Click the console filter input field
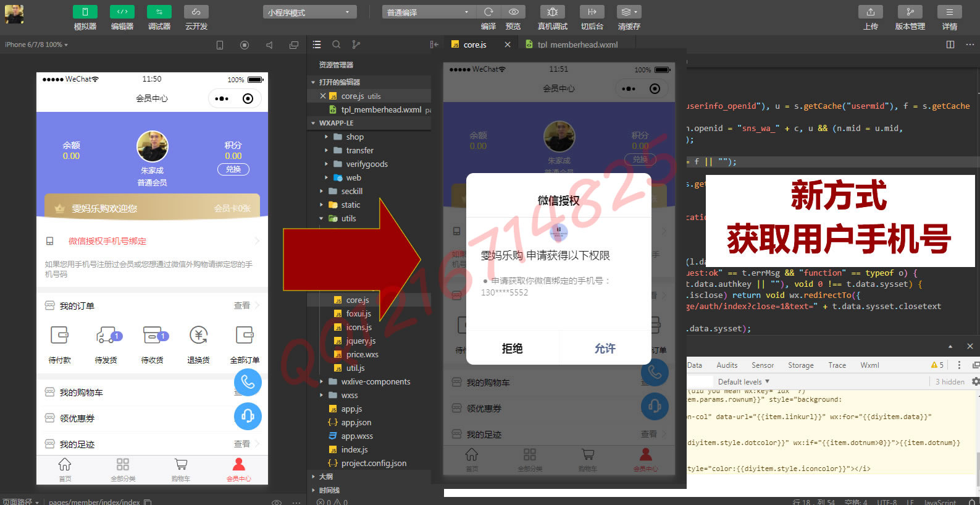980x505 pixels. pos(700,382)
